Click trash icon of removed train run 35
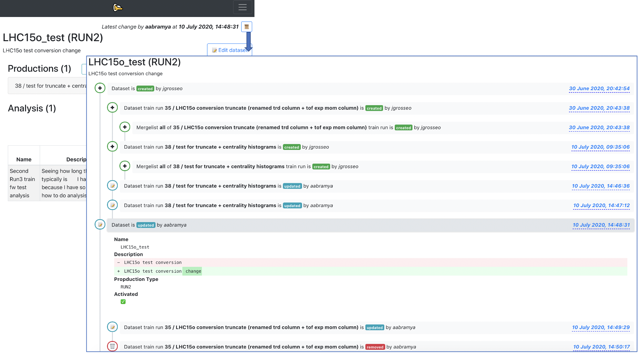The height and width of the screenshot is (356, 644). [112, 346]
